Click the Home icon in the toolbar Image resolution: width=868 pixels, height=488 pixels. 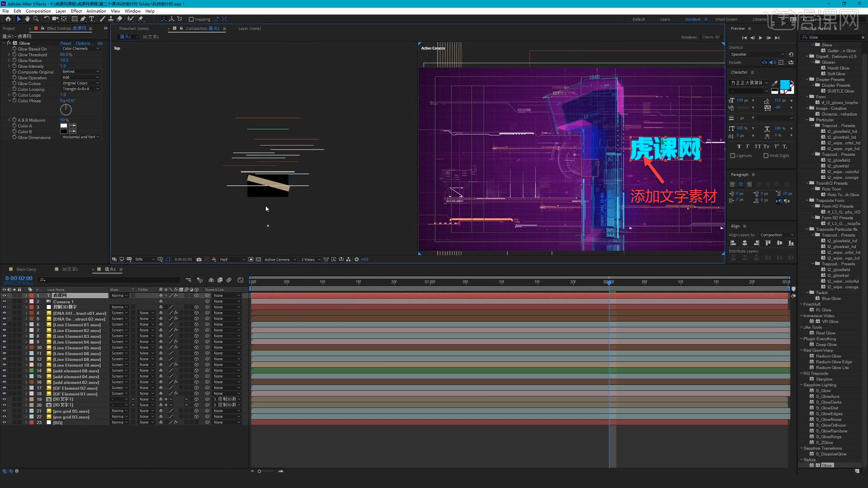coord(8,19)
